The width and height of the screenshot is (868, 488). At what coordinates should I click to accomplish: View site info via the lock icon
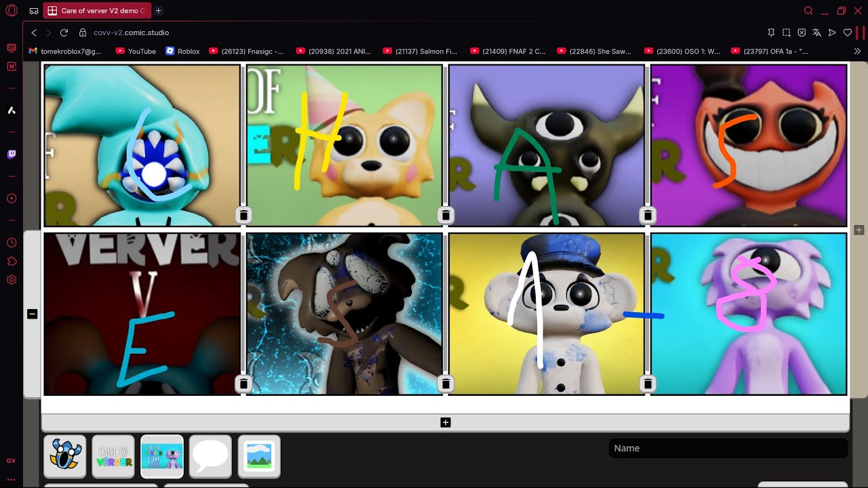click(x=83, y=33)
